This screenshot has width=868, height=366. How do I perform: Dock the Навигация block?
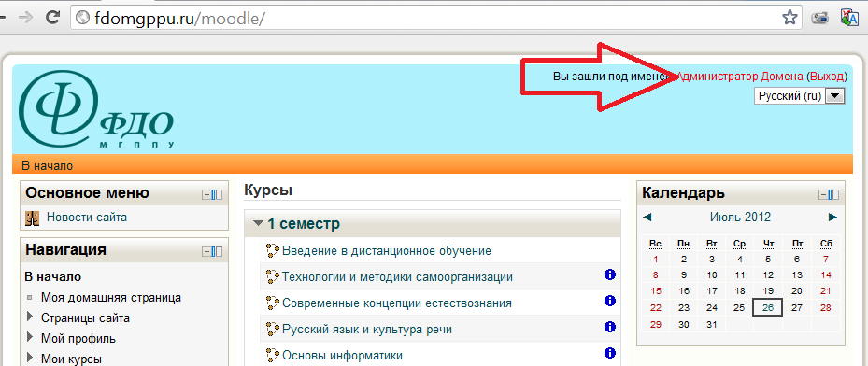(217, 251)
